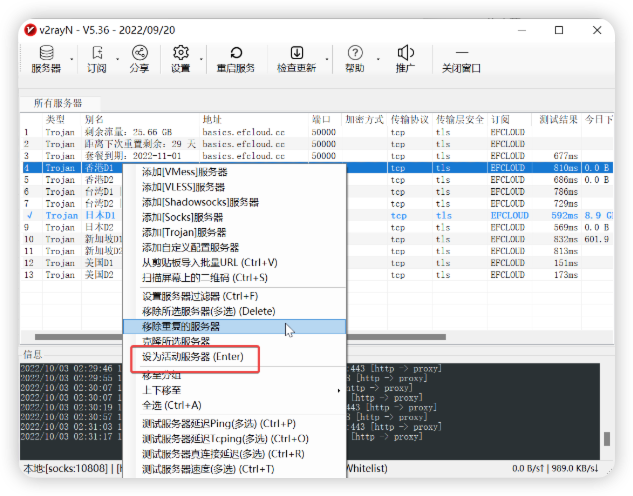
Task: Click the 0.0 B/s↑ | 989.0 KB/s↓ speed status
Action: (x=555, y=469)
